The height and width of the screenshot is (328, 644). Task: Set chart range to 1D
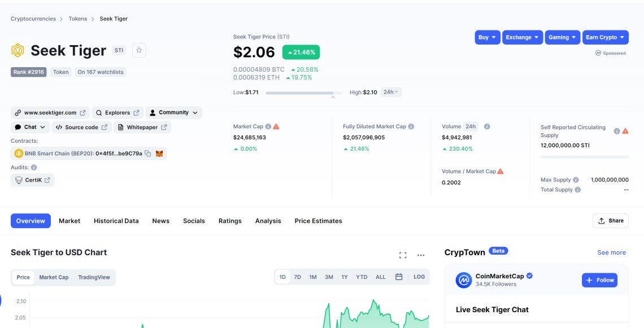(282, 277)
